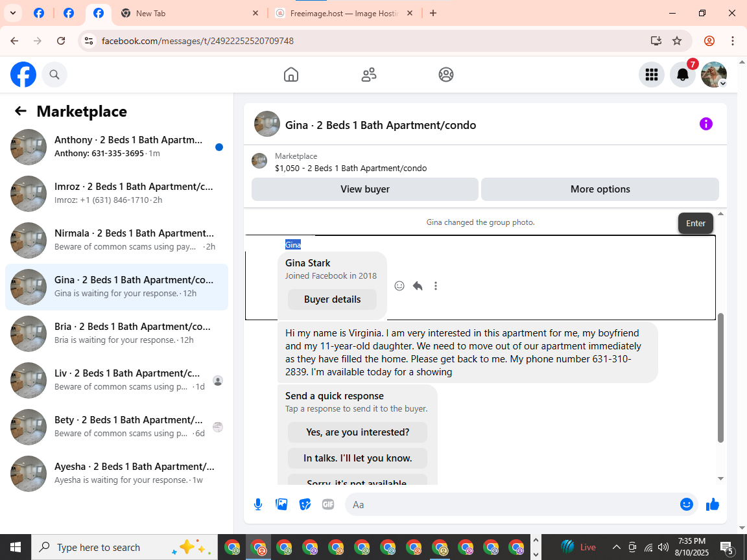Open the Groups icon in top nav
This screenshot has width=747, height=560.
(446, 75)
